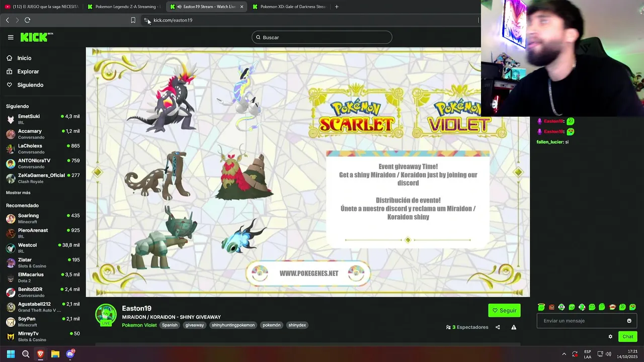Open emoji picker in message box
The image size is (644, 362).
coord(629,321)
